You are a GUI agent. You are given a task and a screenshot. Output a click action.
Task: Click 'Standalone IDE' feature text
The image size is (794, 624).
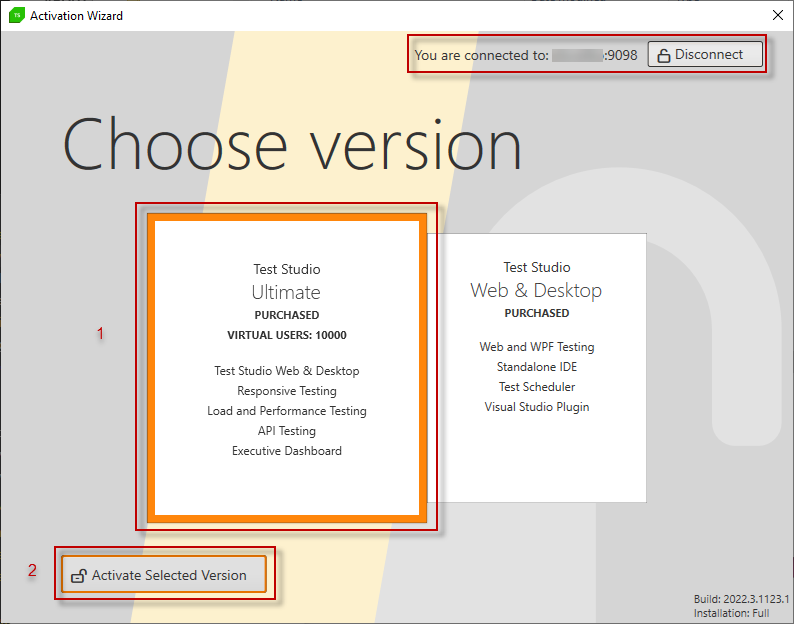point(537,367)
